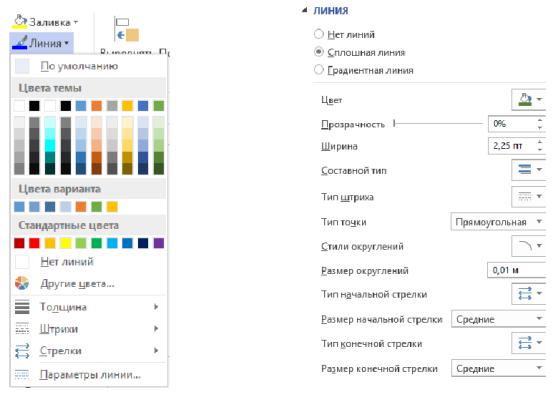Image resolution: width=553 pixels, height=396 pixels.
Task: Select the Нет линий radio button
Action: tap(318, 34)
